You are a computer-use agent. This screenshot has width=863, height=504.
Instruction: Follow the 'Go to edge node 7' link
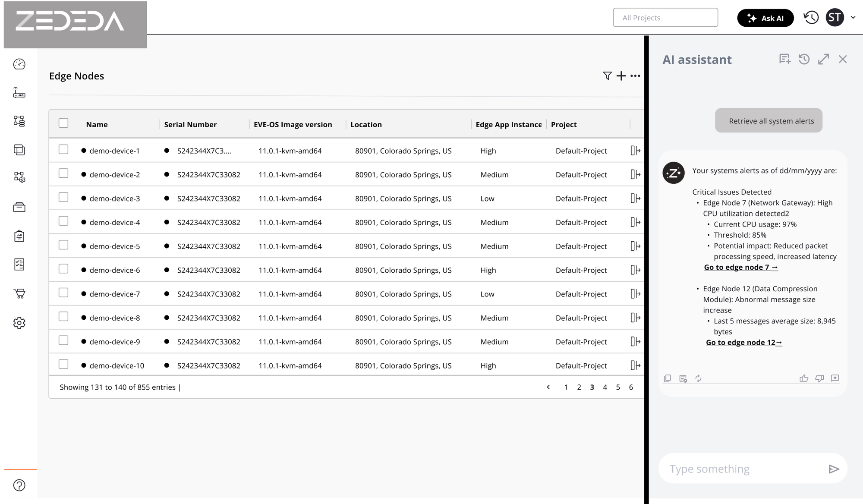pyautogui.click(x=740, y=267)
